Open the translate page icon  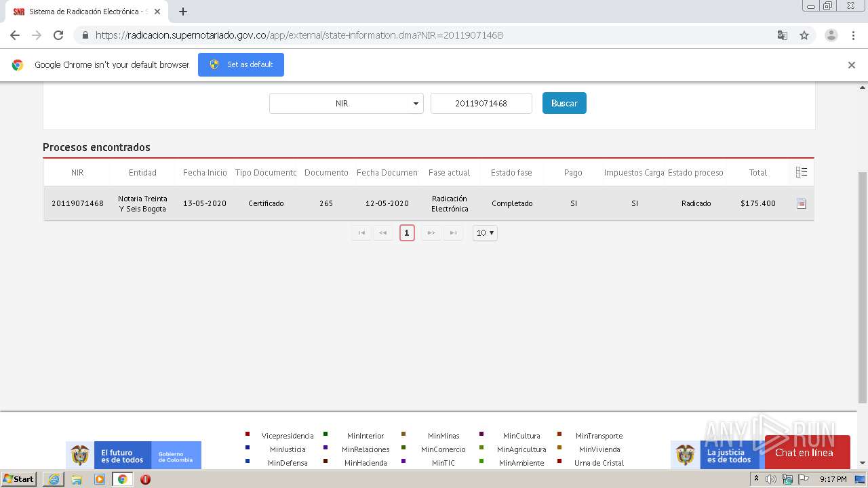coord(782,35)
